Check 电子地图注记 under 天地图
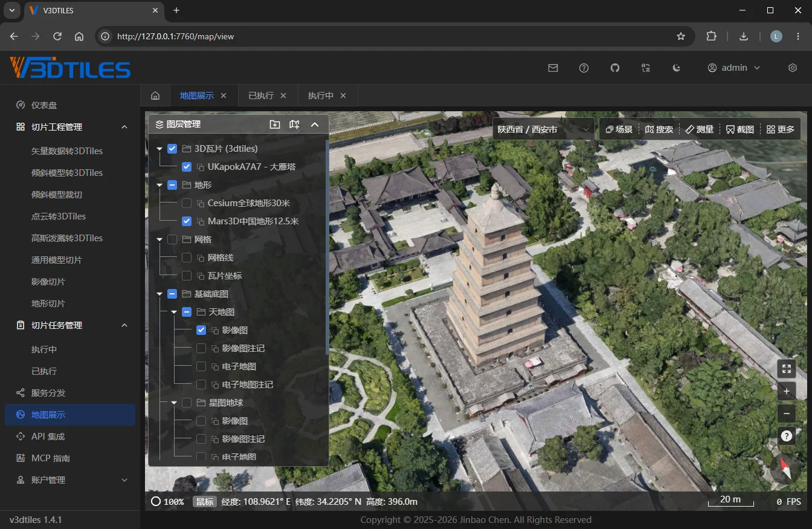Viewport: 812px width, 529px height. coord(201,385)
